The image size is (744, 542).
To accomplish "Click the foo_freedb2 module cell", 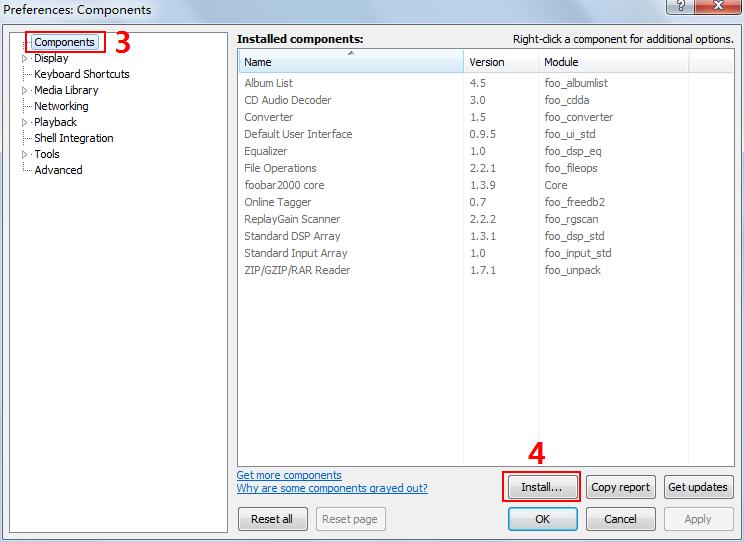I will click(575, 202).
